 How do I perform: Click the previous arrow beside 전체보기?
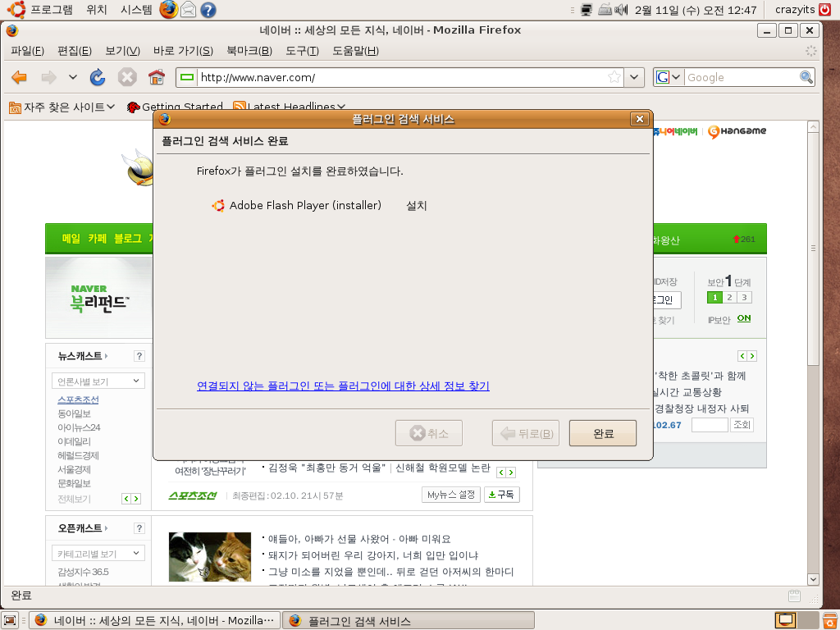point(126,499)
